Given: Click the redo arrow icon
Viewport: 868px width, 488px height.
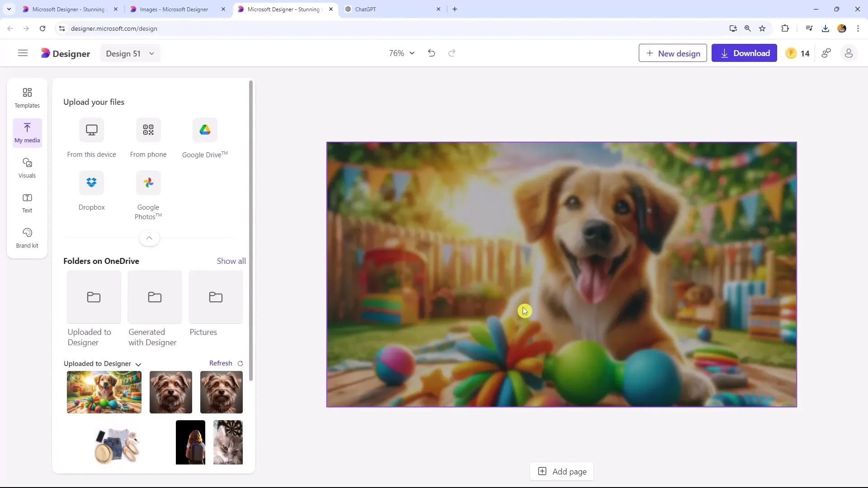Looking at the screenshot, I should click(452, 53).
